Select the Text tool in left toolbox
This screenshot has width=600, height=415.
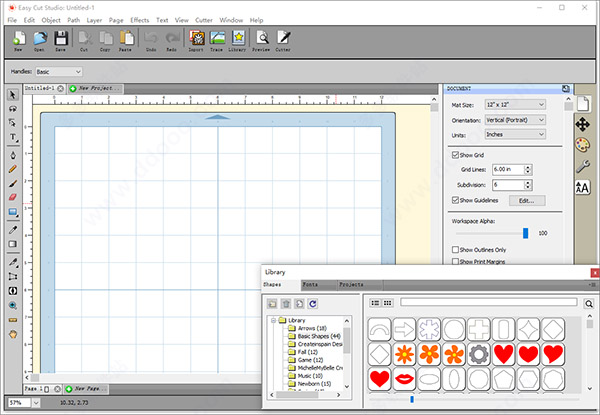click(x=13, y=137)
